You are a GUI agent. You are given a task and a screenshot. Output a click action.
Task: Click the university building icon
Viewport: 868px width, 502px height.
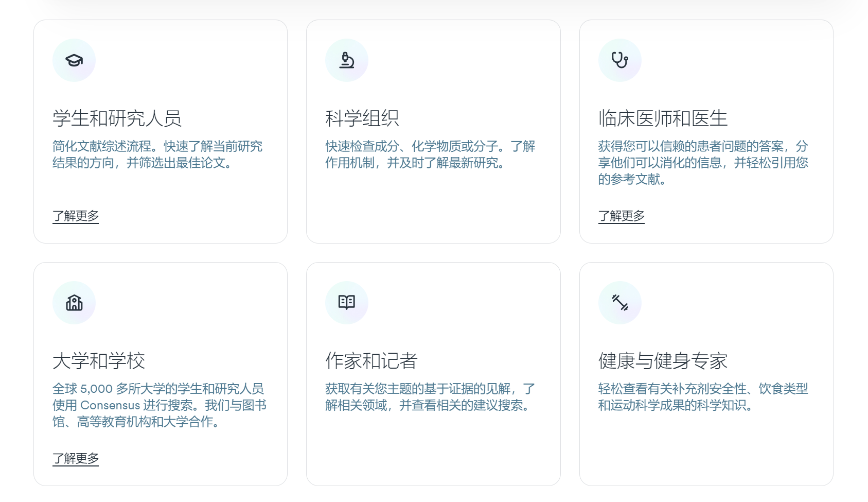[x=74, y=303]
